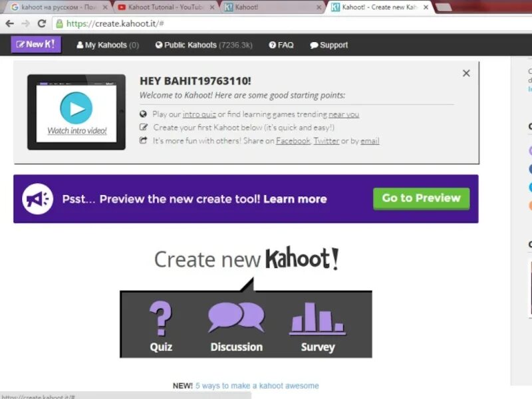The width and height of the screenshot is (532, 399).
Task: Choose the Discussion speech-bubbles icon
Action: click(x=236, y=318)
